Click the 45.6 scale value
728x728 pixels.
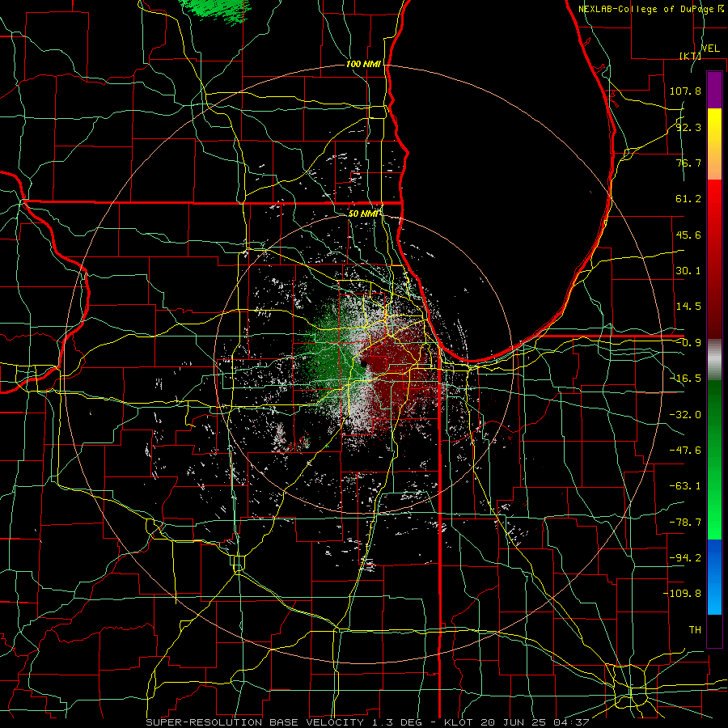[688, 235]
